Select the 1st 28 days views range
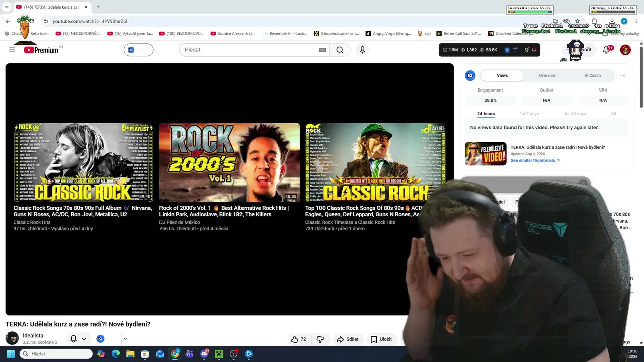 tap(575, 114)
